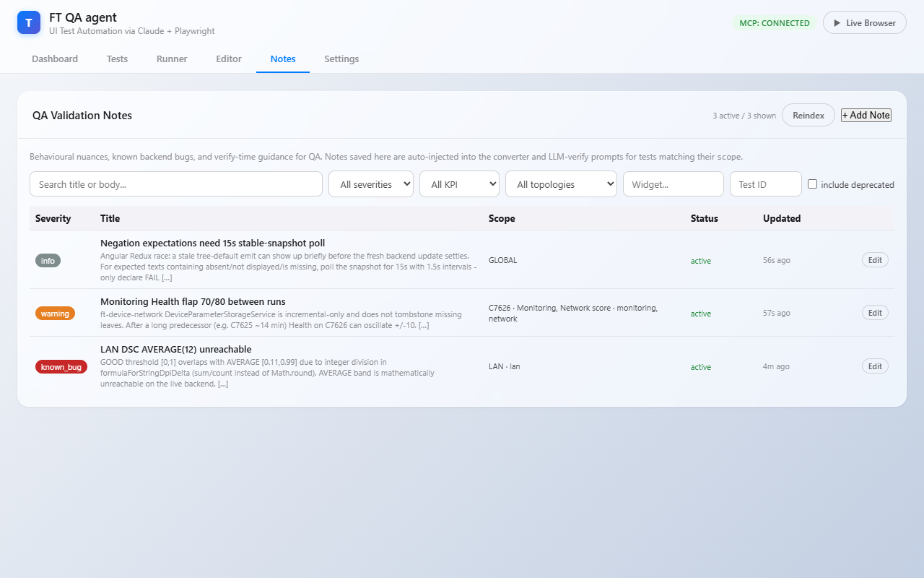Click the 3 active / 3 shown counter
This screenshot has height=578, width=924.
coord(744,116)
